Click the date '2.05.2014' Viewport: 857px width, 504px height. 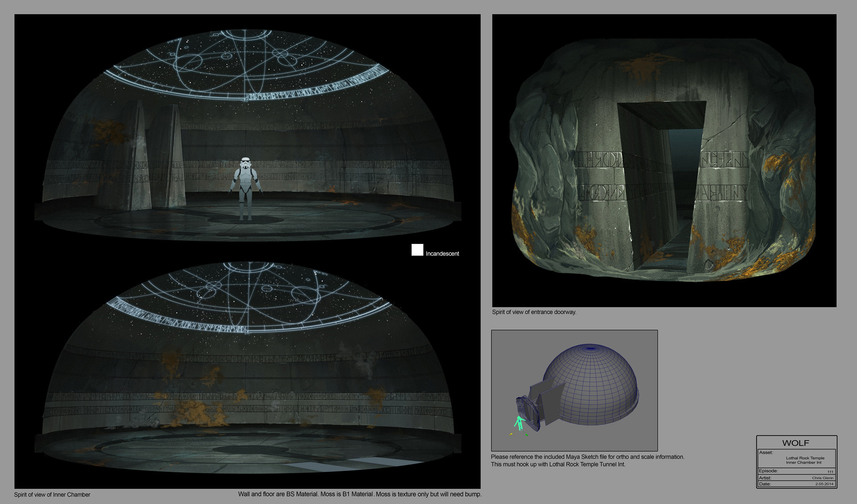click(x=824, y=484)
